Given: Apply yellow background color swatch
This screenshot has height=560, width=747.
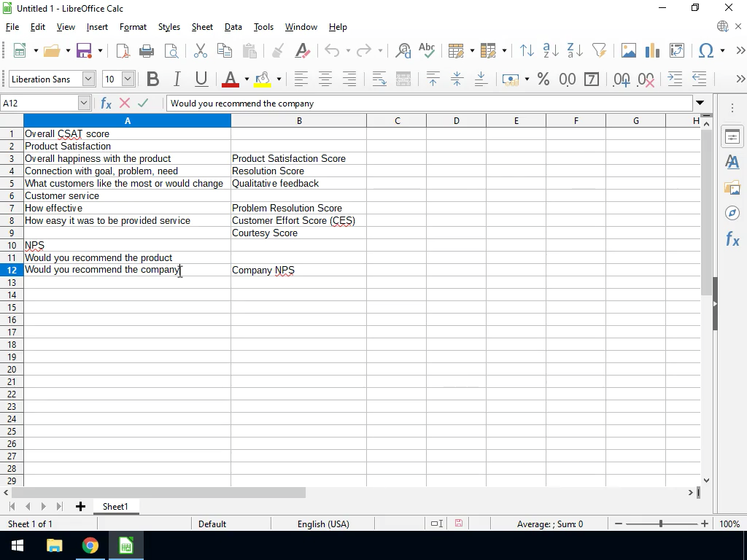Looking at the screenshot, I should [x=263, y=79].
